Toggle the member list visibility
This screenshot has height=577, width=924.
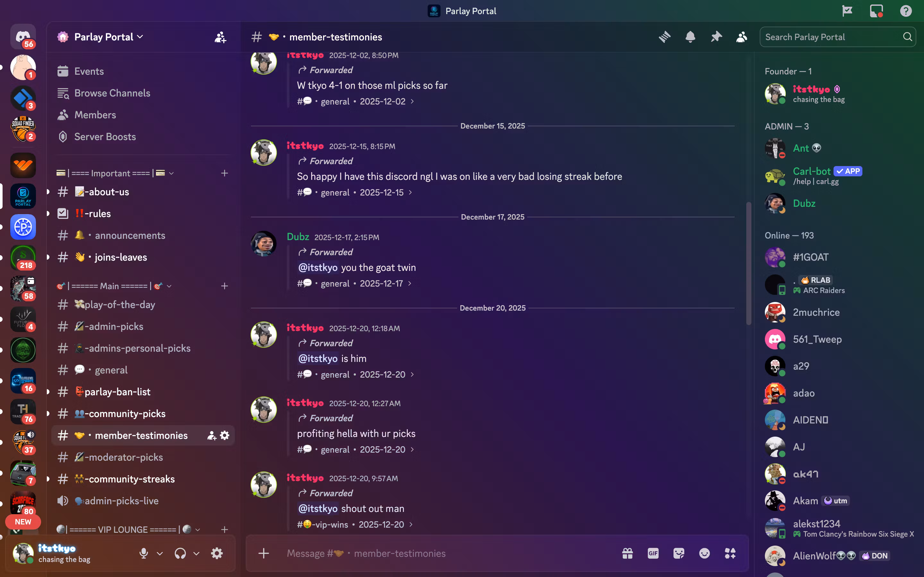[741, 37]
